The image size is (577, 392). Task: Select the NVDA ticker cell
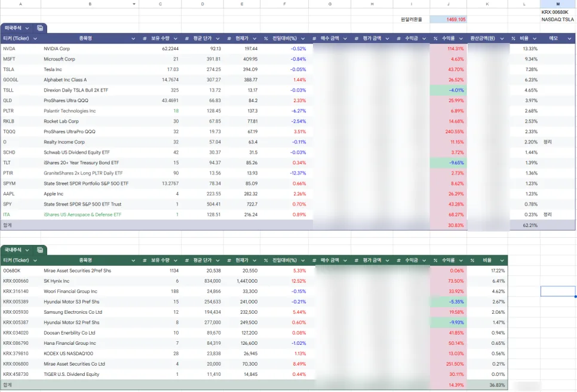[20, 48]
